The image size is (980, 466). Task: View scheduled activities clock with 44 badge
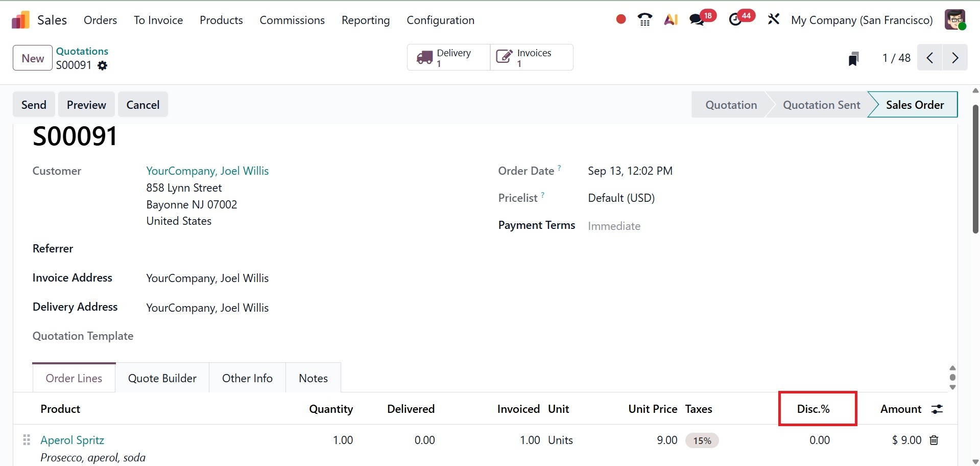[x=735, y=19]
